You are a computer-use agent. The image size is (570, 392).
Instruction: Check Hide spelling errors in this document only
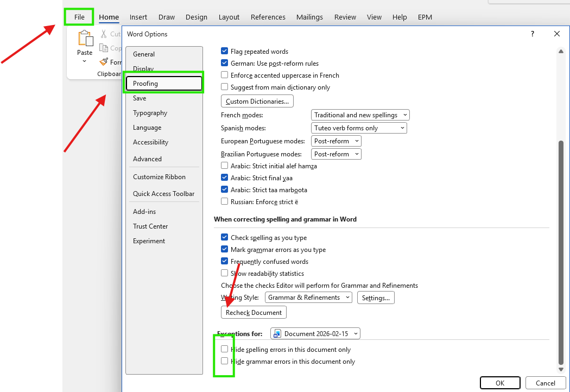point(224,349)
